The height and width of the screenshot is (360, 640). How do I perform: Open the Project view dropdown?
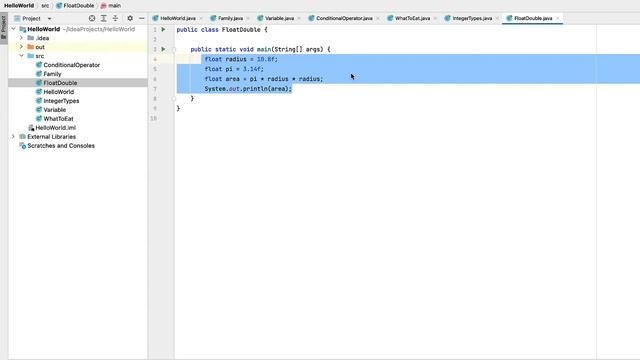(x=49, y=19)
